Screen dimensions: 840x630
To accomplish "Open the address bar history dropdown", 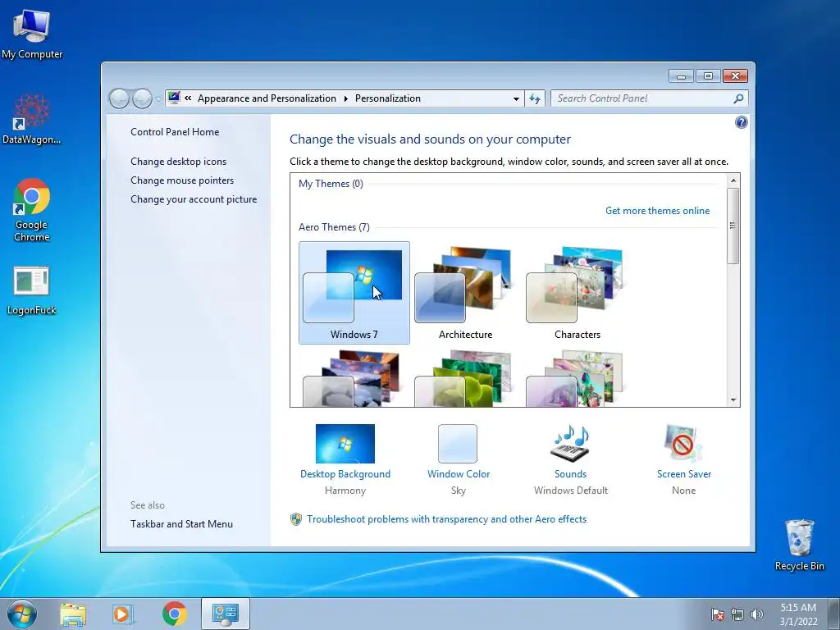I will tap(516, 98).
